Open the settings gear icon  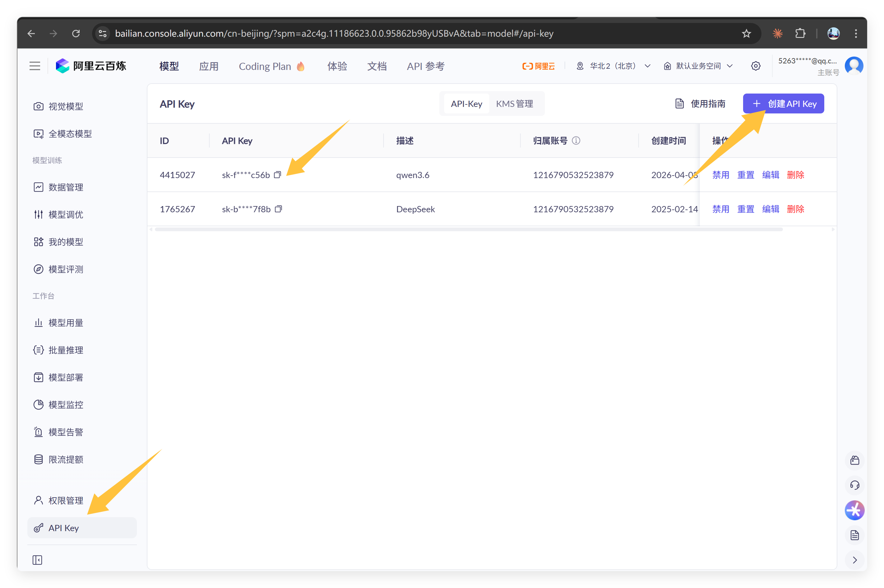(756, 66)
